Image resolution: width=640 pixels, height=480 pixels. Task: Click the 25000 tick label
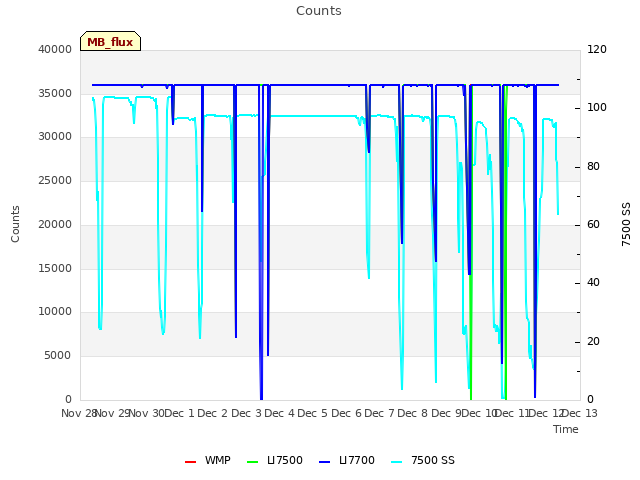click(55, 180)
